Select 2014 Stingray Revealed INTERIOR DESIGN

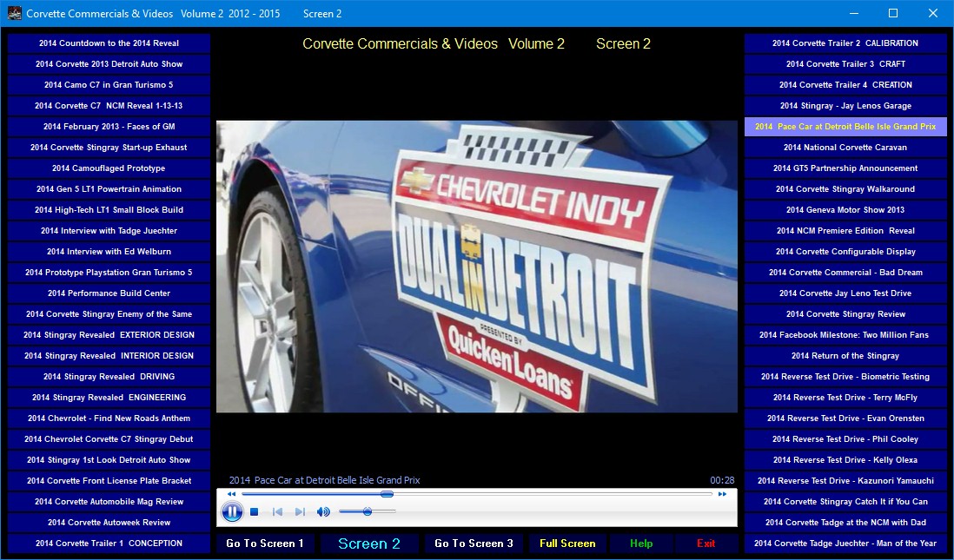109,356
